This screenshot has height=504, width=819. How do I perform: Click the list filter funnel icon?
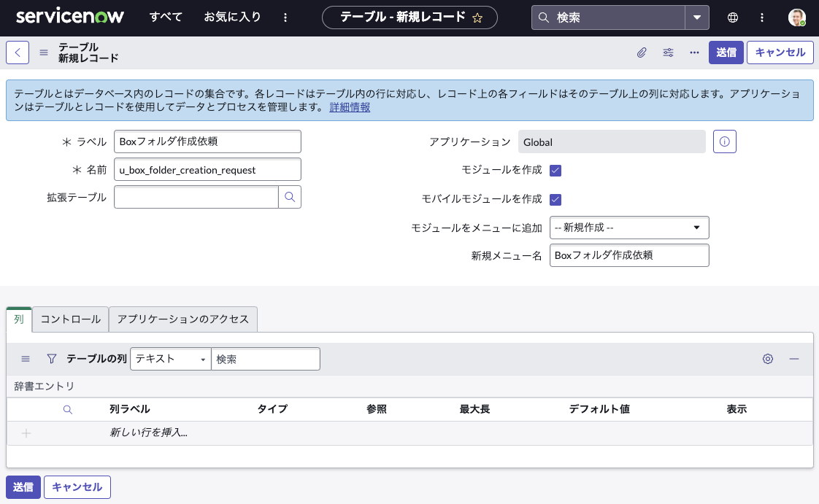click(x=51, y=359)
